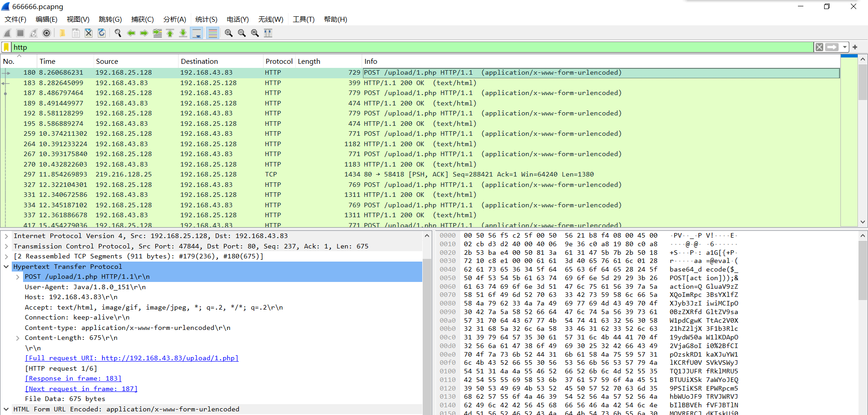
Task: Jump to Next request in frame 187
Action: point(81,389)
